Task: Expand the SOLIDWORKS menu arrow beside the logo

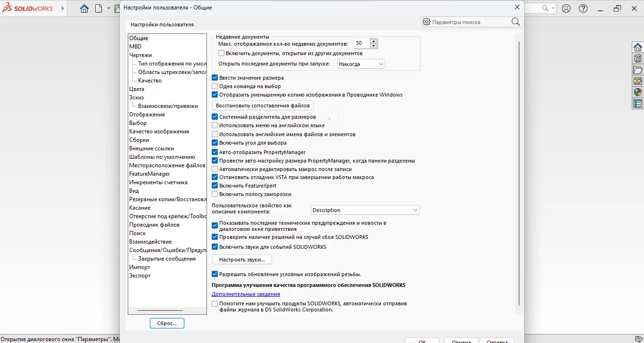Action: 63,8
